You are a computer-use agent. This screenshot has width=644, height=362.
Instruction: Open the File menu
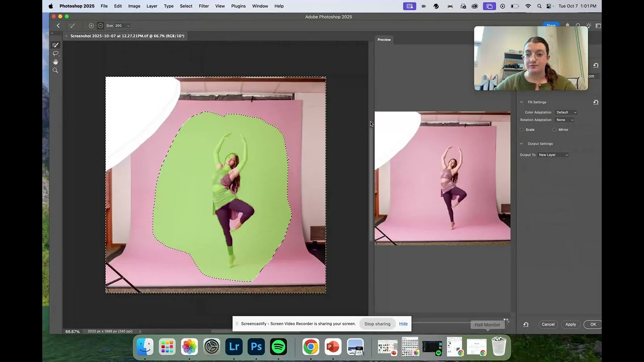104,6
